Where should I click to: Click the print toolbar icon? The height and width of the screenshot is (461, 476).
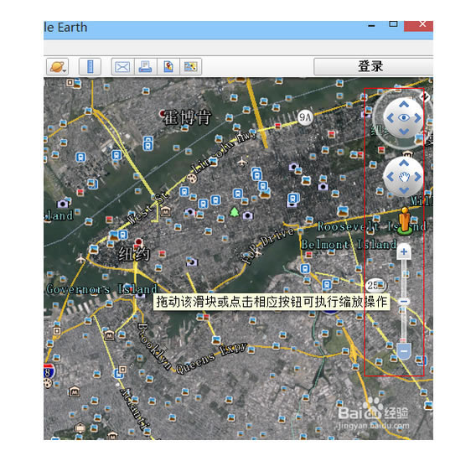click(x=146, y=66)
